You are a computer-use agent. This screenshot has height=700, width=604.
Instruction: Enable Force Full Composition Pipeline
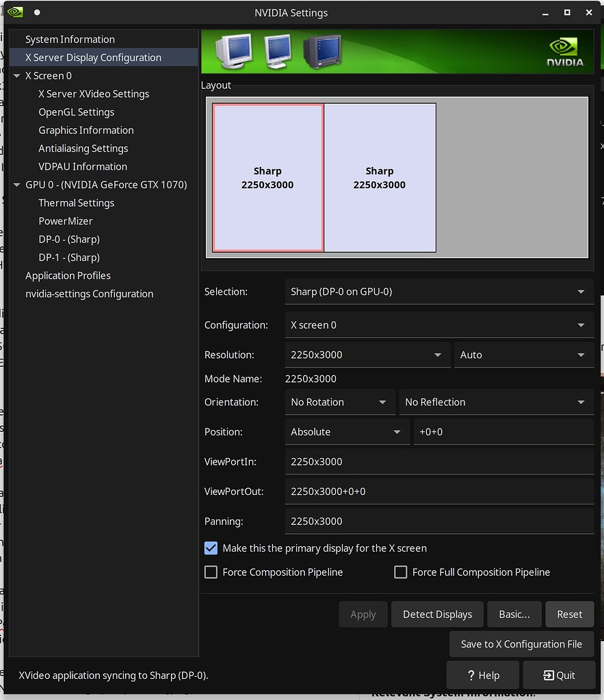click(401, 572)
